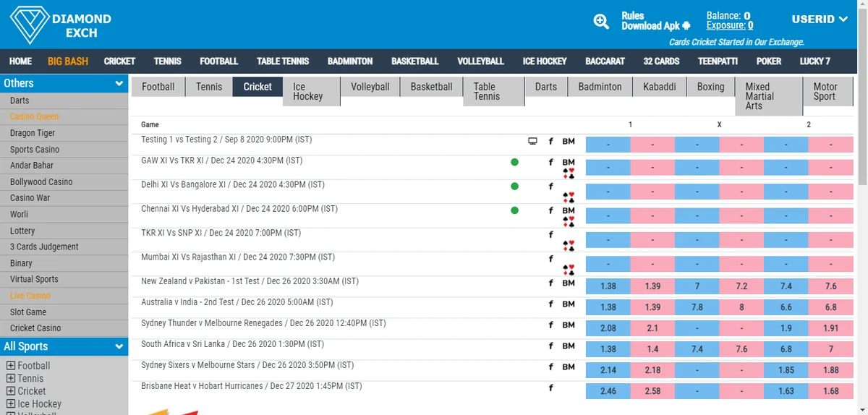
Task: Open Casino Queen in the sidebar
Action: click(34, 116)
